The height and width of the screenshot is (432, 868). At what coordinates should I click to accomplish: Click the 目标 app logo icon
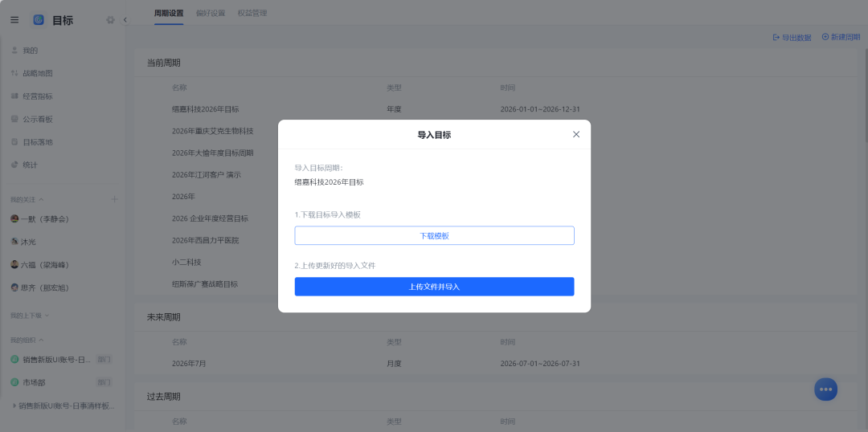pos(39,20)
